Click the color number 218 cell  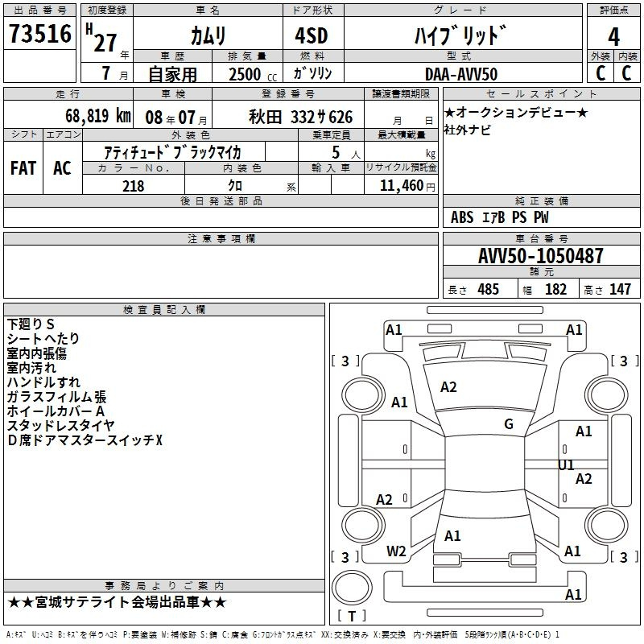[133, 186]
